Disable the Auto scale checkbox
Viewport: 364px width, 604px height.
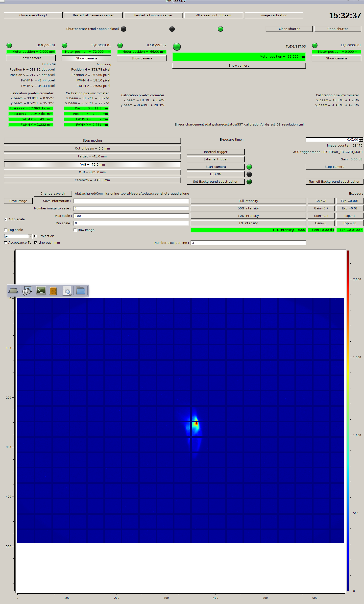[x=6, y=219]
